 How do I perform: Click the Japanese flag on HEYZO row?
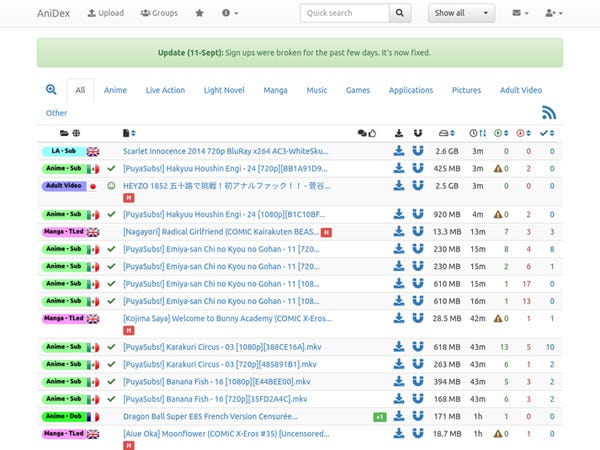click(x=93, y=186)
